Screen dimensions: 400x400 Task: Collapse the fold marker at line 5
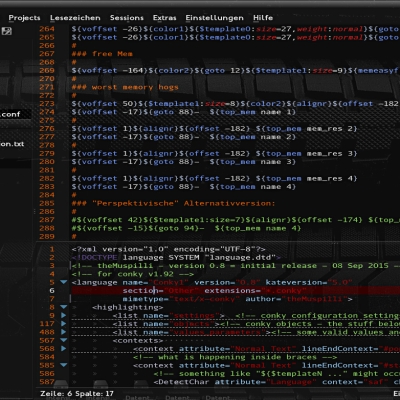tap(63, 282)
